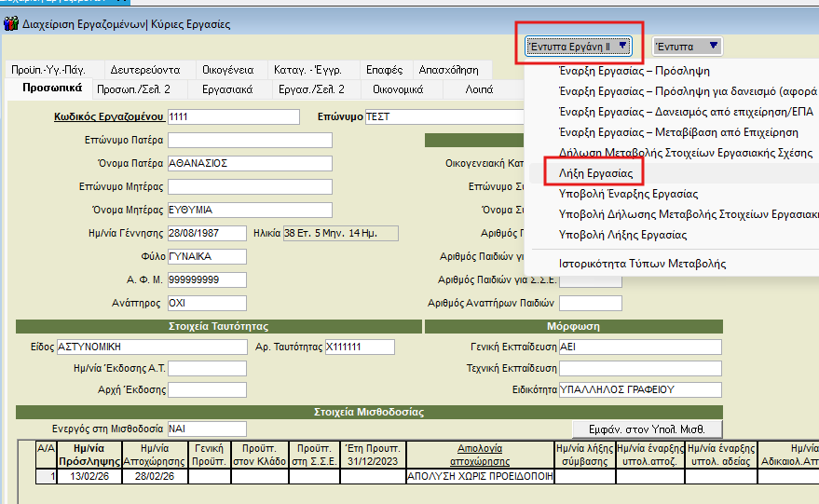Select row 1 in the payroll table

coord(47,476)
